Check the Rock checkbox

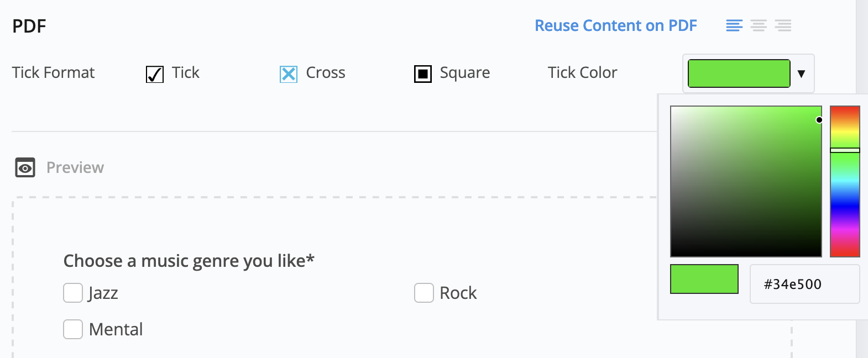pyautogui.click(x=424, y=293)
